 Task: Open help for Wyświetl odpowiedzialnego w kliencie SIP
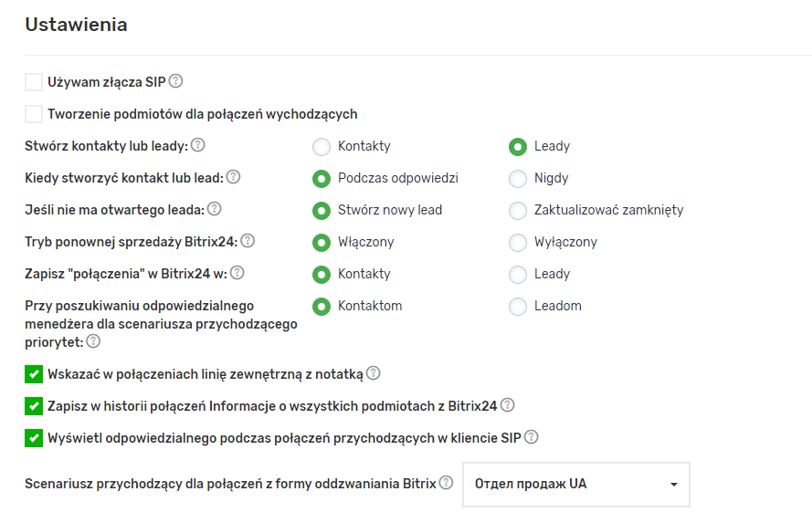[x=531, y=437]
